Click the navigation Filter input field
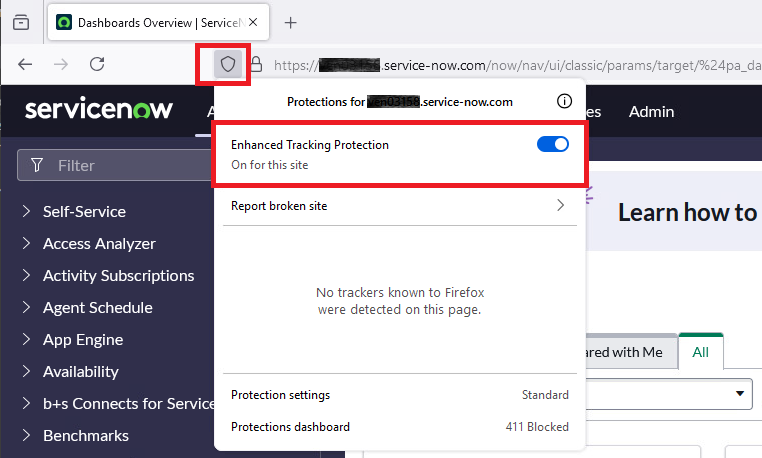Screen dimensions: 762x458 (120, 165)
